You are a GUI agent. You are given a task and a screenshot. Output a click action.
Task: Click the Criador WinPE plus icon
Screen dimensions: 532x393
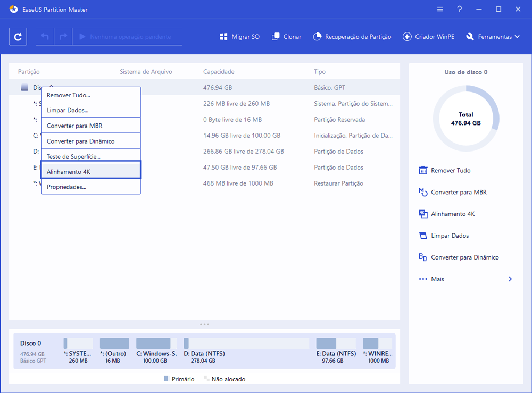(407, 37)
